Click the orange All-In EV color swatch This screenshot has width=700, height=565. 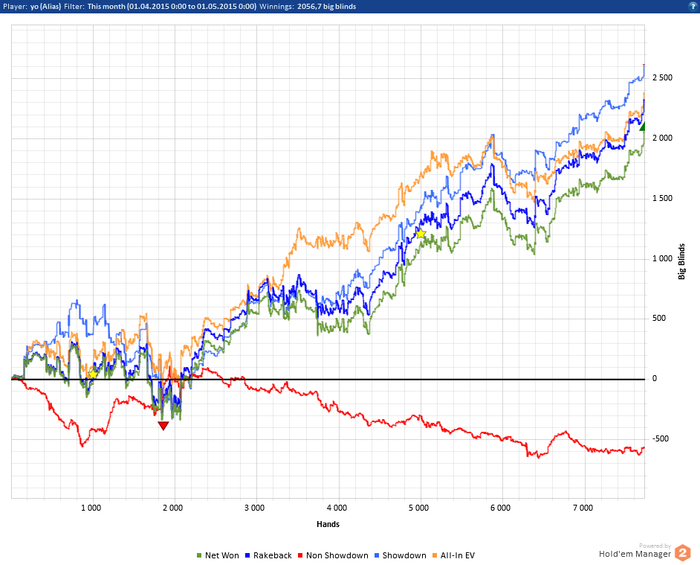point(435,556)
